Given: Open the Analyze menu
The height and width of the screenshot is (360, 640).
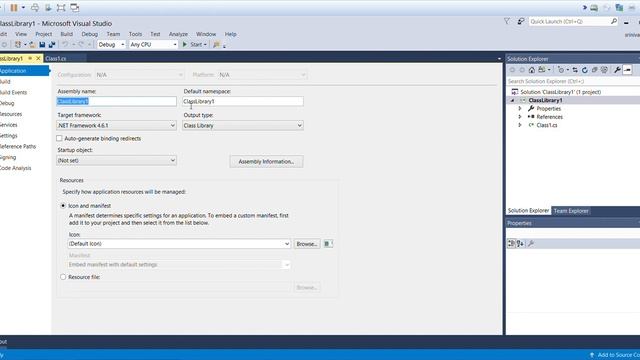Looking at the screenshot, I should pyautogui.click(x=178, y=34).
